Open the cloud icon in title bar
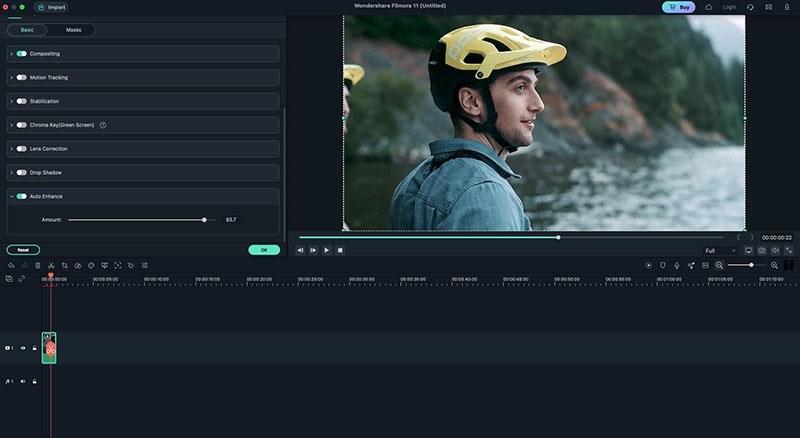 [709, 7]
